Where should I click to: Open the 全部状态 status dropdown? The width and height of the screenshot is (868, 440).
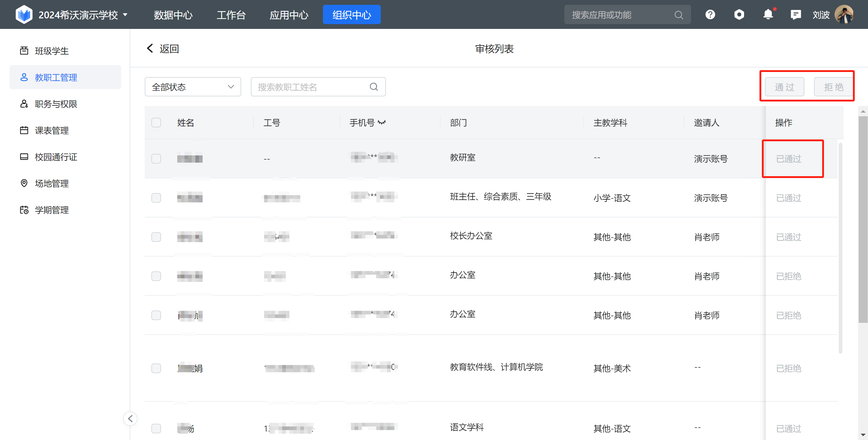[x=193, y=87]
